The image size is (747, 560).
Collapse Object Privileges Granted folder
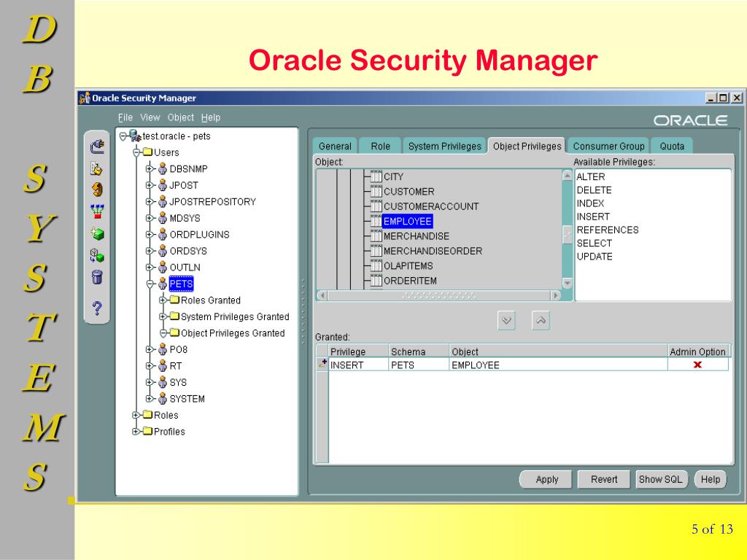pos(163,333)
